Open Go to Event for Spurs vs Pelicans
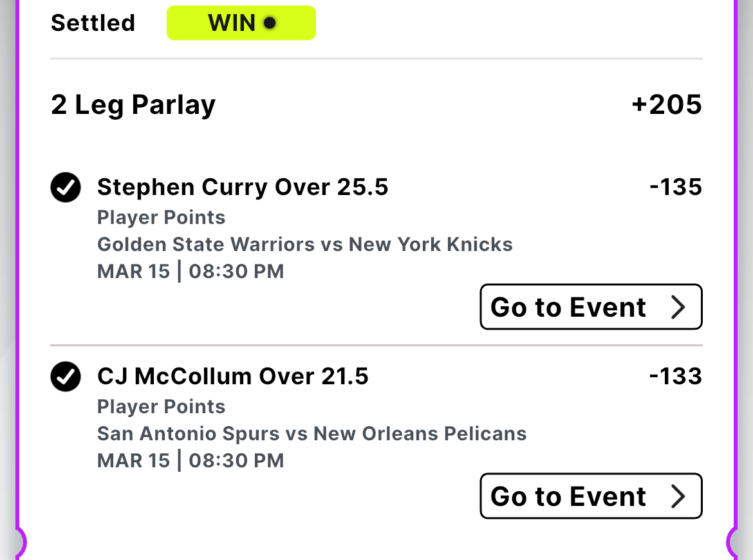Viewport: 753px width, 560px height. (591, 496)
